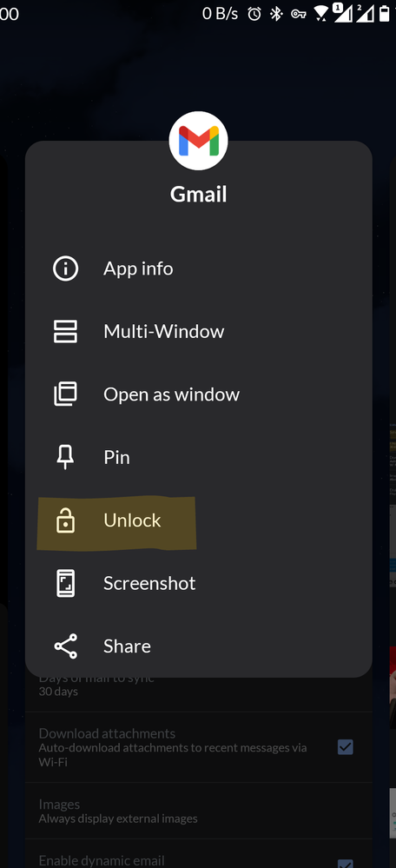Viewport: 396px width, 868px height.
Task: Open Enable dynamic email setting
Action: (199, 855)
